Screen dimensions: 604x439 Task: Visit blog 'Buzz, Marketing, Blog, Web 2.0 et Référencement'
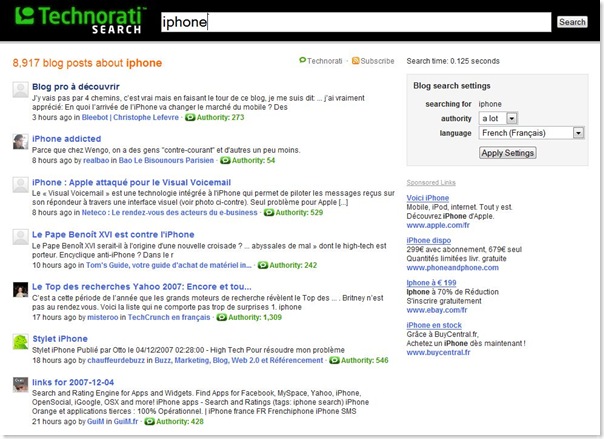(239, 360)
